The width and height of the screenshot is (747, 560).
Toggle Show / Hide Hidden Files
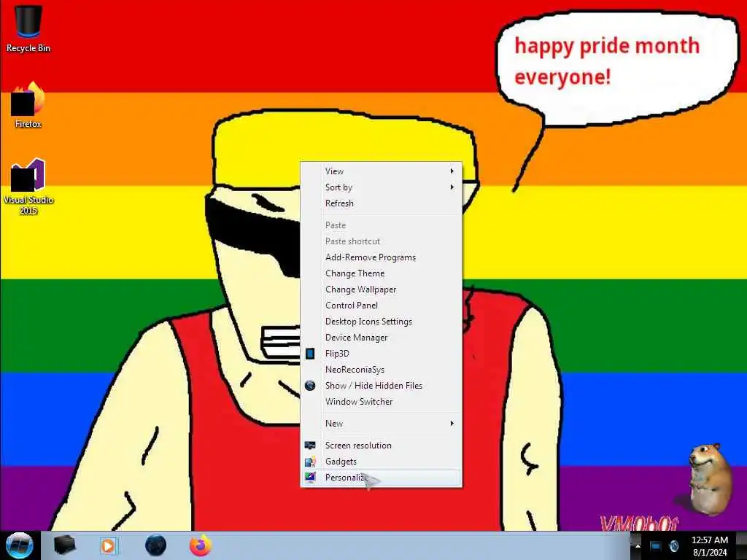click(x=381, y=386)
